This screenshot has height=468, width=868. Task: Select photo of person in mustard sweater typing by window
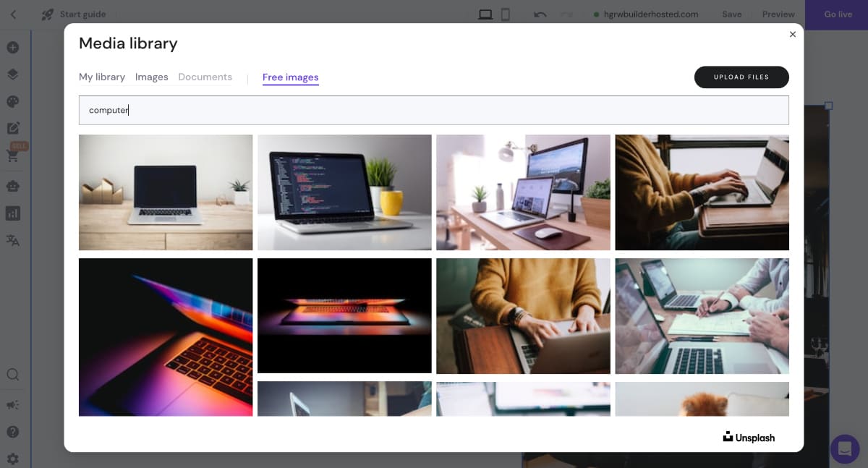(702, 192)
